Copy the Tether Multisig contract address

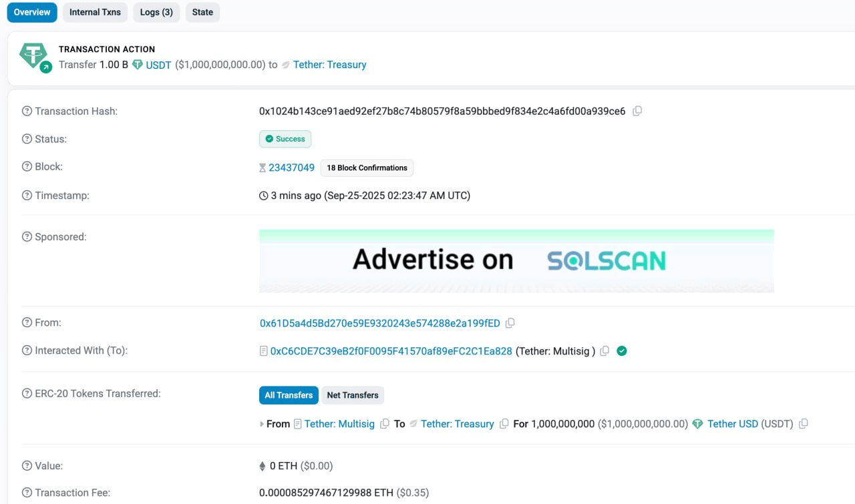(605, 351)
